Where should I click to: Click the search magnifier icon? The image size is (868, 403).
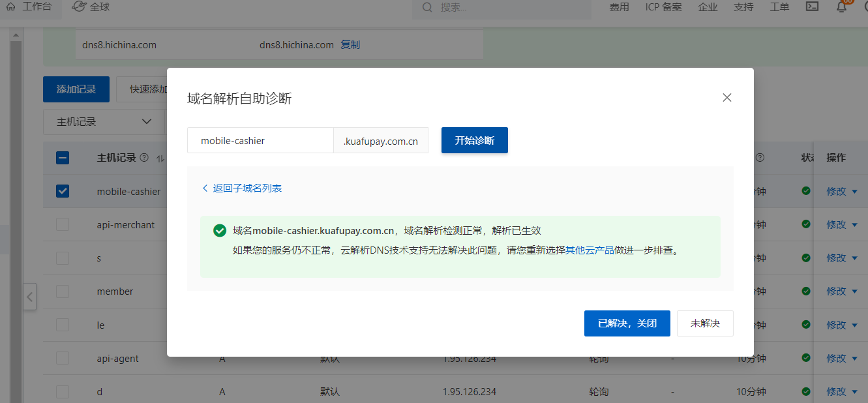tap(428, 7)
